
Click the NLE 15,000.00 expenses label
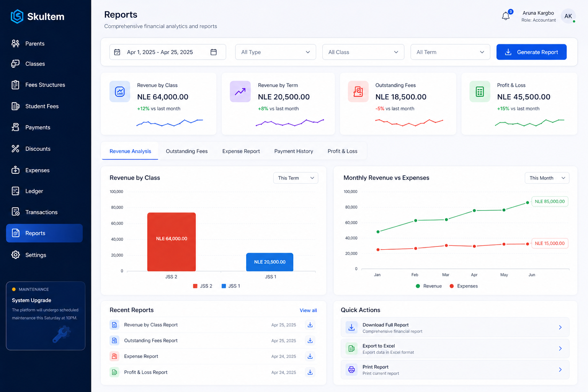tap(550, 243)
